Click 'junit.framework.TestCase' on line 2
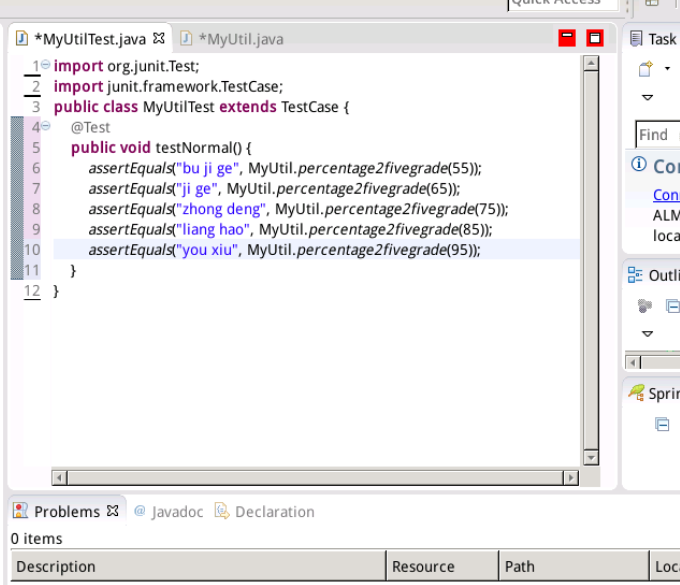Screen dimensions: 680x585 tap(194, 86)
